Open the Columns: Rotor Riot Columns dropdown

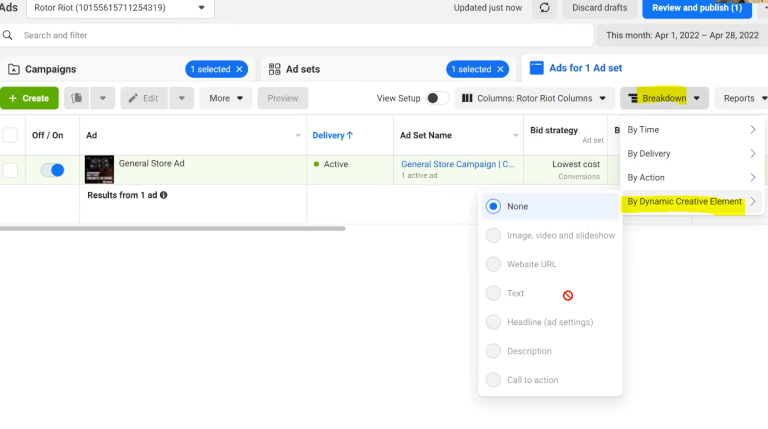(x=535, y=98)
